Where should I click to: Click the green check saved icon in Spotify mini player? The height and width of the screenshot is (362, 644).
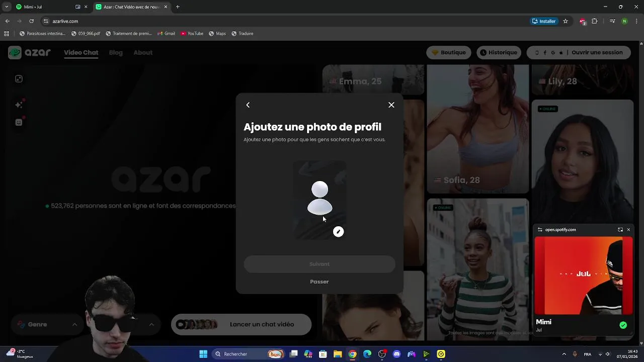623,325
